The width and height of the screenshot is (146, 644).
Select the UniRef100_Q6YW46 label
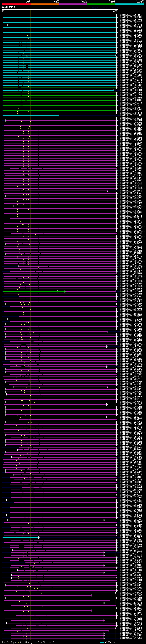click(131, 52)
